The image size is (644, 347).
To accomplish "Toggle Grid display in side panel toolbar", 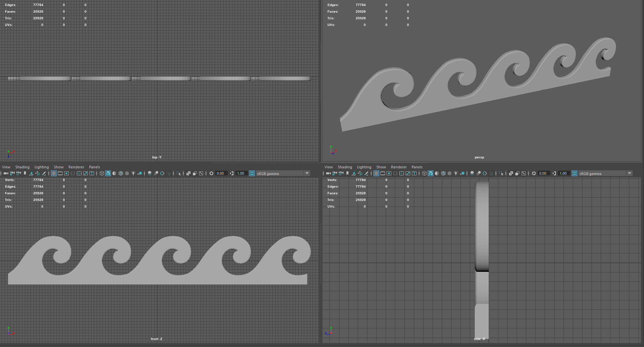I will 376,173.
